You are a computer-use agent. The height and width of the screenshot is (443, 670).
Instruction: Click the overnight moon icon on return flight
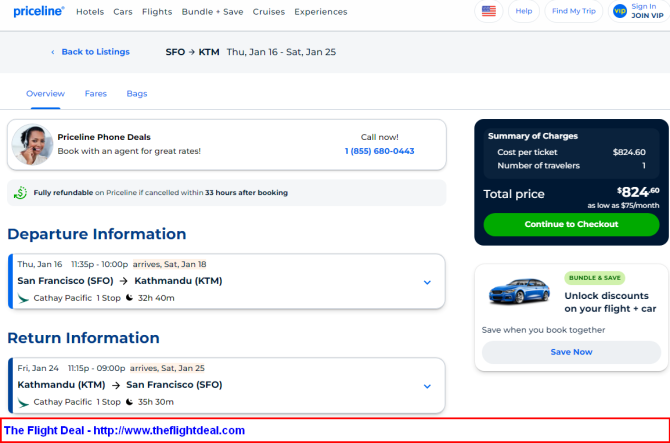tap(129, 402)
